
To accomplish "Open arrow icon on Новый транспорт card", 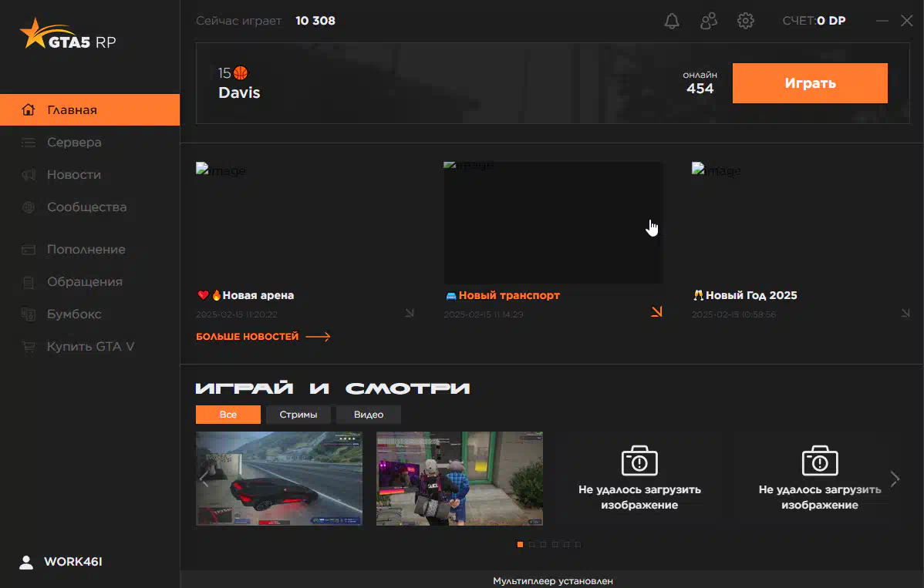I will 656,312.
